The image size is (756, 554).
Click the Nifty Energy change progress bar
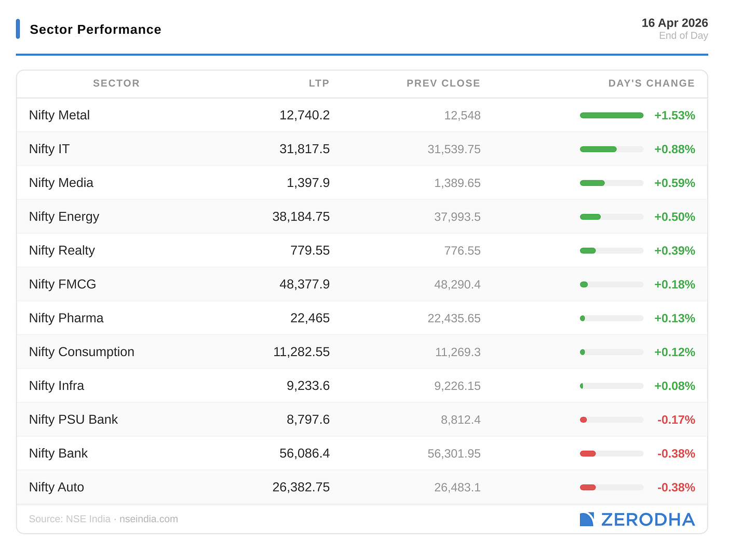coord(612,217)
